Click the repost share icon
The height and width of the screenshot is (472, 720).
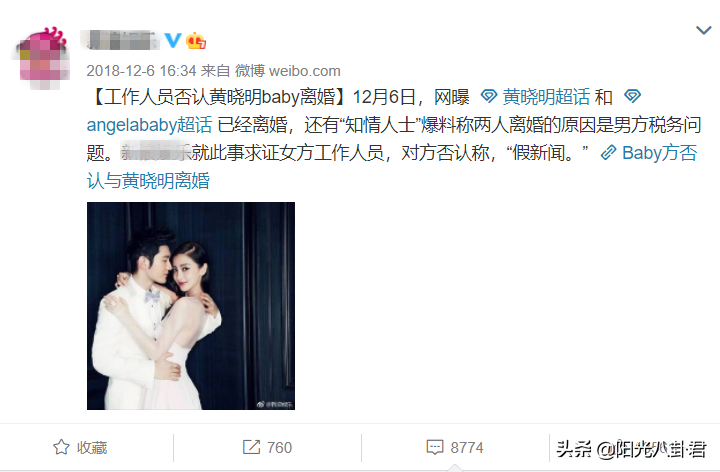pyautogui.click(x=251, y=447)
